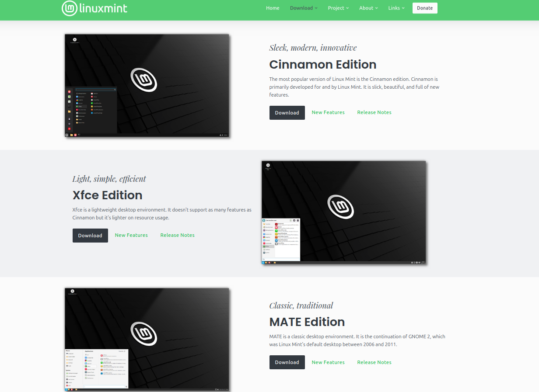Expand the Download dropdown menu
539x392 pixels.
304,8
